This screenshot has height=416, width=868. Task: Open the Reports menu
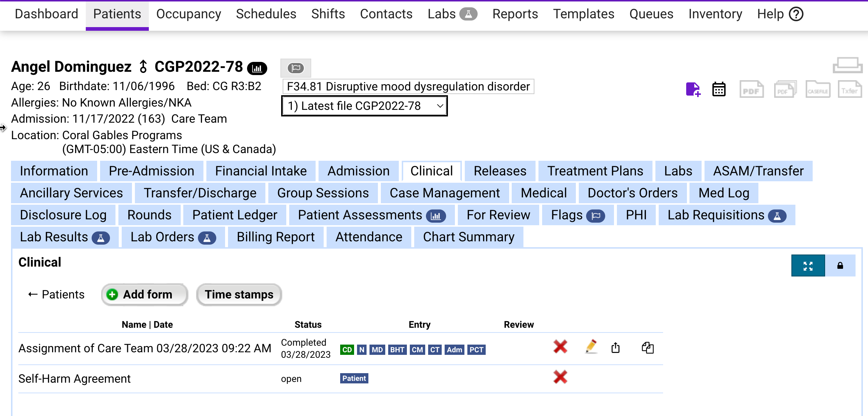point(515,14)
